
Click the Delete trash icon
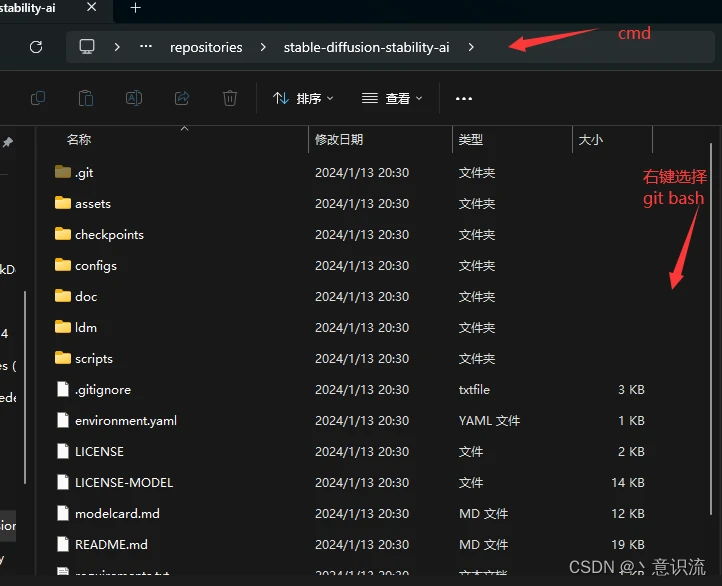[230, 98]
